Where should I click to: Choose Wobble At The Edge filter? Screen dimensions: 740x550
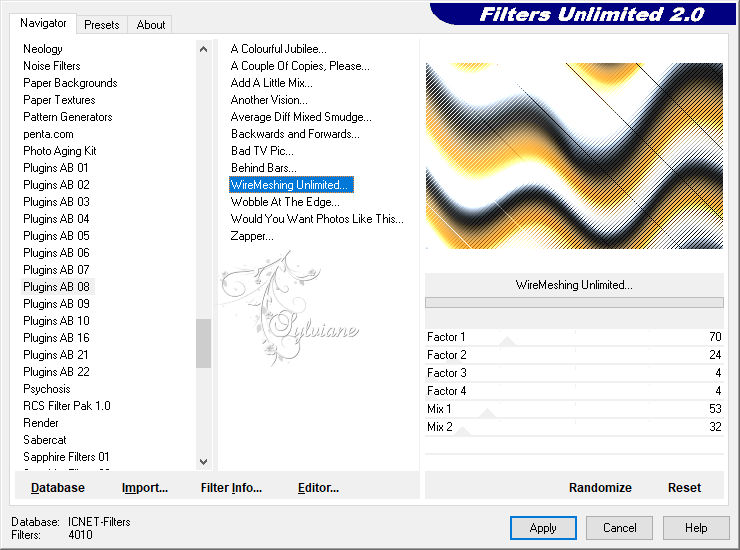285,202
